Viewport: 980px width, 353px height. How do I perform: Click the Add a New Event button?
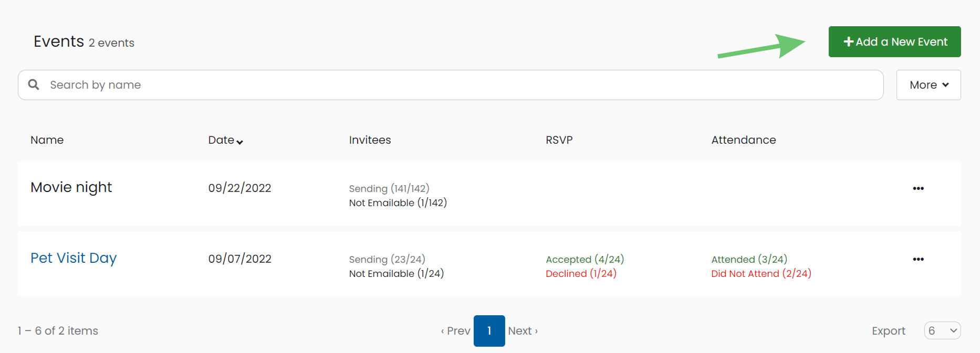click(894, 41)
